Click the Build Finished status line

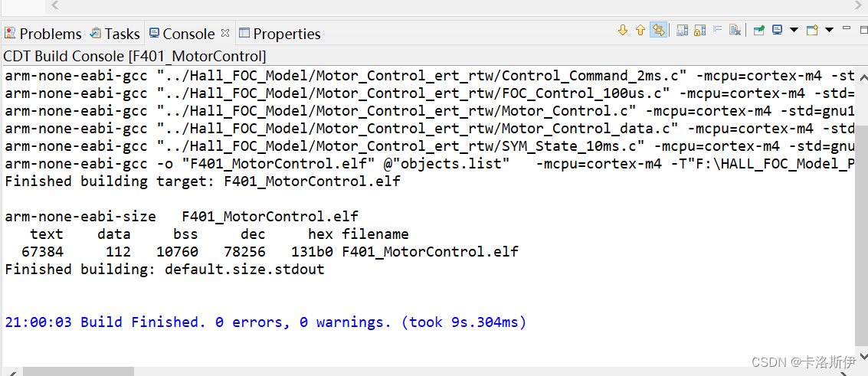tap(265, 322)
